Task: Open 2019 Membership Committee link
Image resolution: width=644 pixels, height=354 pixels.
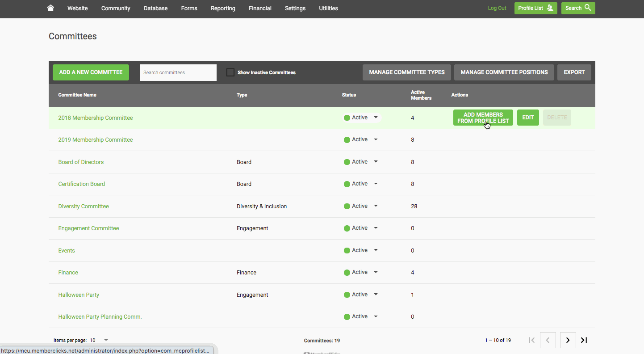Action: pos(96,140)
